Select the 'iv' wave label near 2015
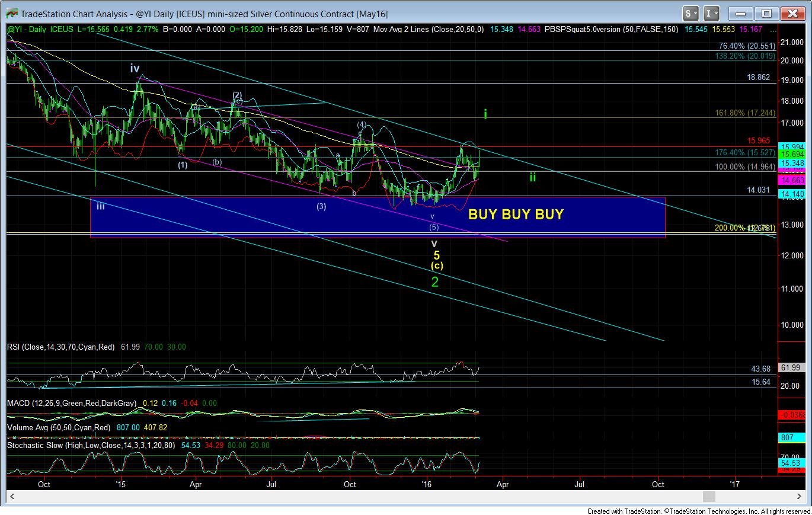 click(x=135, y=69)
